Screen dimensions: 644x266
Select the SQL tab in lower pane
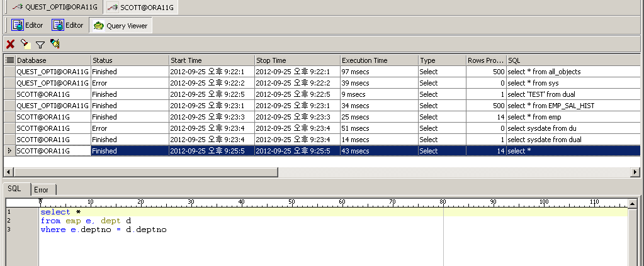(14, 189)
